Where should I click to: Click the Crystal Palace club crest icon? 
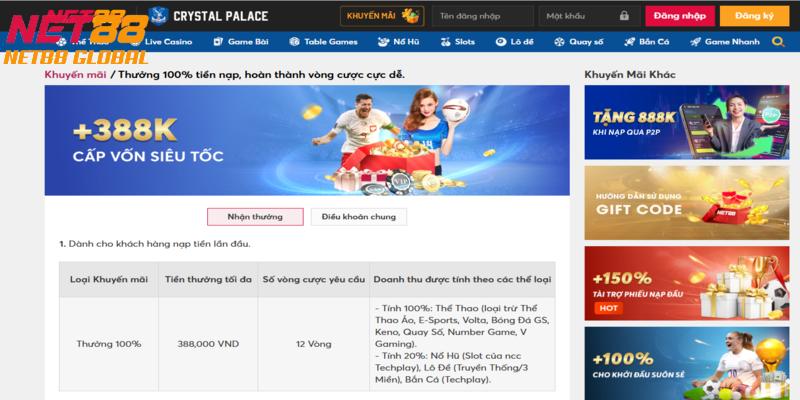coord(158,16)
